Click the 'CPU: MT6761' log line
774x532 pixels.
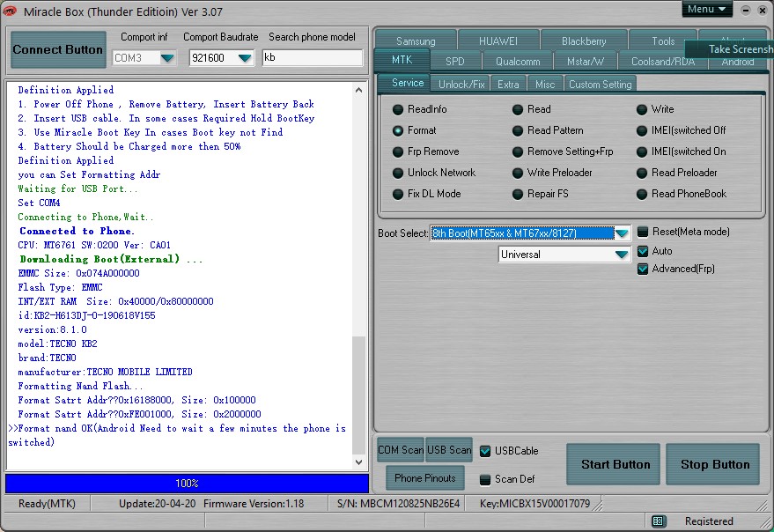(94, 245)
